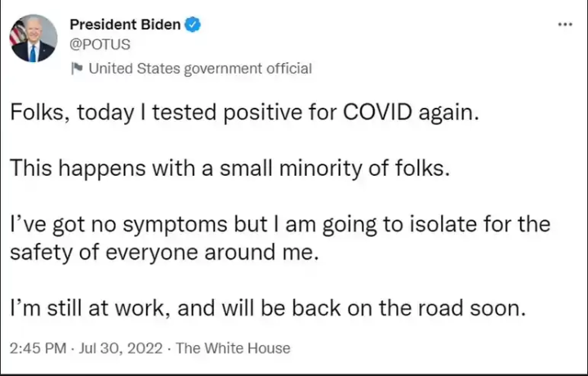Click the blue verified checkmark badge
The image size is (588, 376).
(194, 25)
